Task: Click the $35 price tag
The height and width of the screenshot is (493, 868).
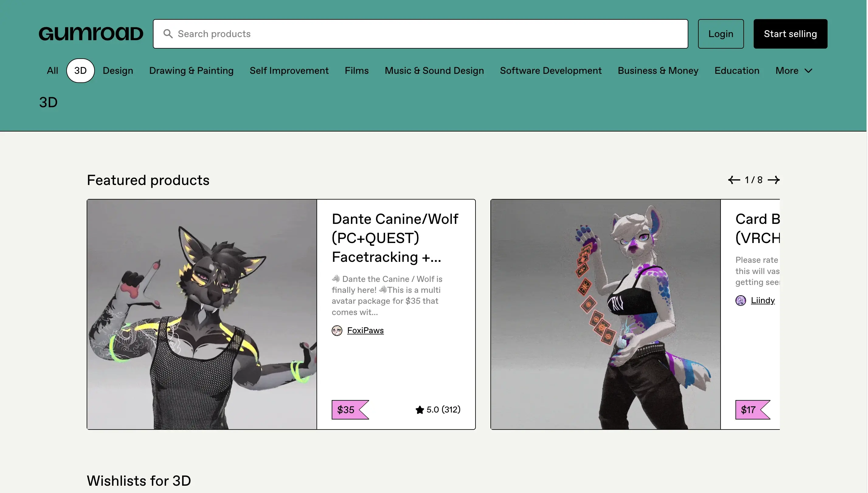Action: (346, 410)
